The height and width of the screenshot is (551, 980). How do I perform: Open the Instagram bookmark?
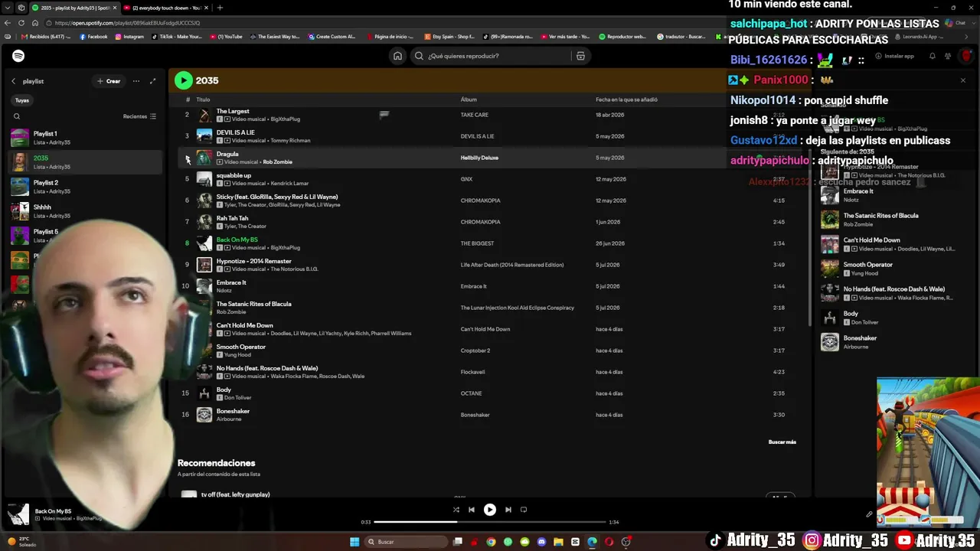[129, 36]
